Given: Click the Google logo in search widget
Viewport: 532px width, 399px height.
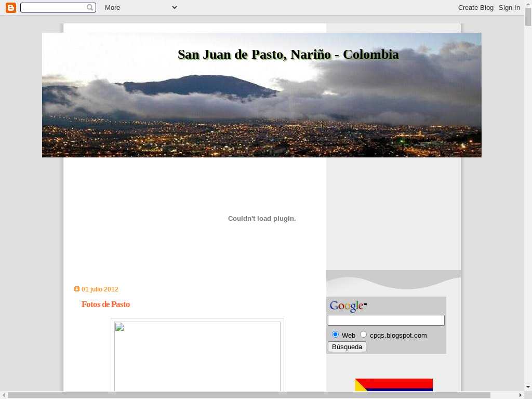Looking at the screenshot, I should coord(348,307).
